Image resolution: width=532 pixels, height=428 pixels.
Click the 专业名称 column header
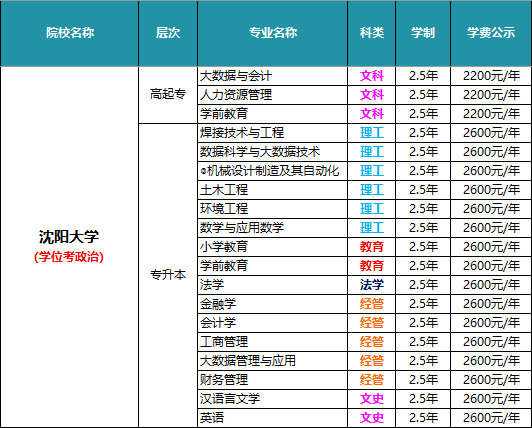pos(273,33)
